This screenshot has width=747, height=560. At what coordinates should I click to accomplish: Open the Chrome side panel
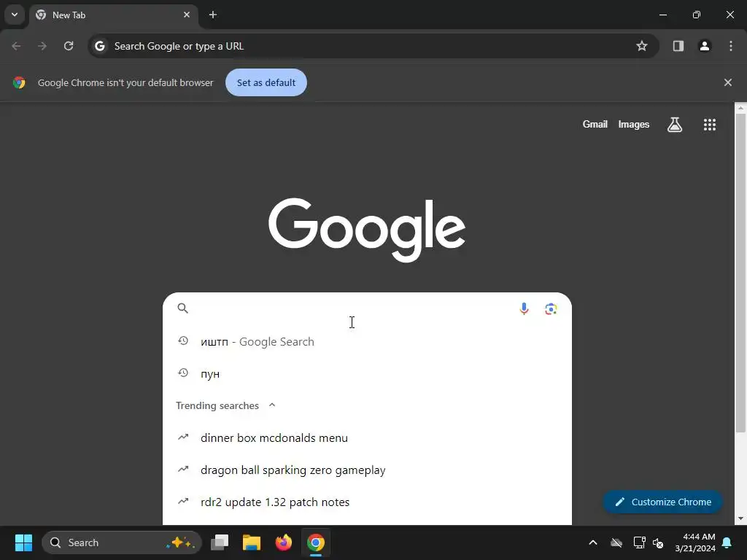(678, 46)
